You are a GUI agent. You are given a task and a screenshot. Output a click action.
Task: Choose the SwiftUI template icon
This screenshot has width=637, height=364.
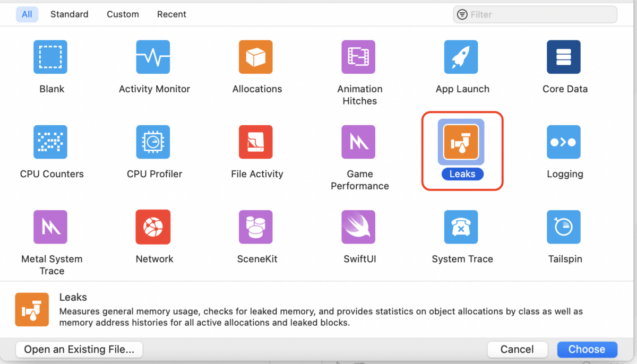pos(358,227)
